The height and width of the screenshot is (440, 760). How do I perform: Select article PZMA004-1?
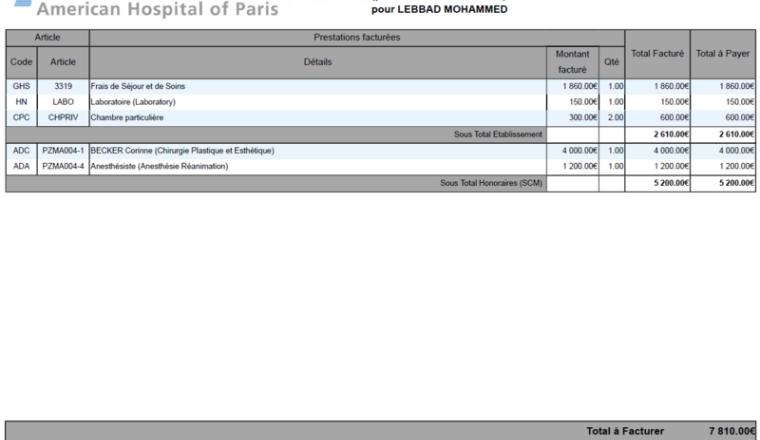(63, 151)
